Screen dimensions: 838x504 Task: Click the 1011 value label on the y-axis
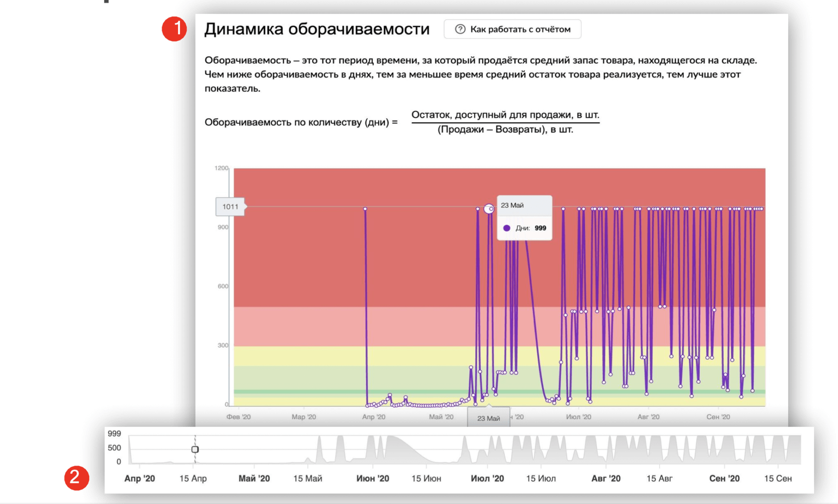[230, 207]
